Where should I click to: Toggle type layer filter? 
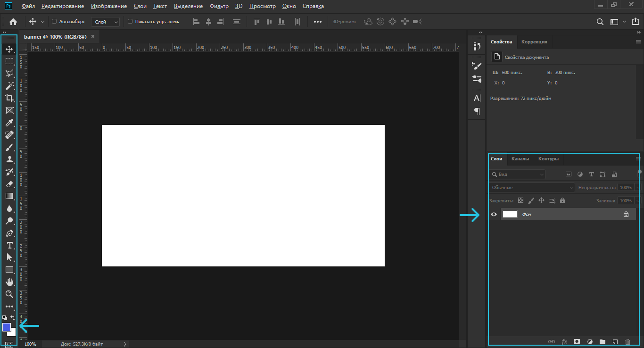click(x=591, y=174)
